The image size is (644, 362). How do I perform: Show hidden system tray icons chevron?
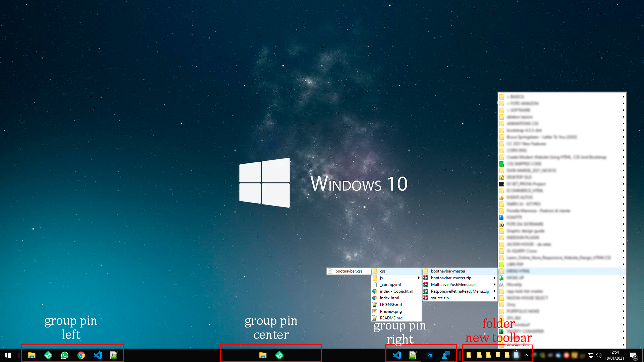coord(526,355)
